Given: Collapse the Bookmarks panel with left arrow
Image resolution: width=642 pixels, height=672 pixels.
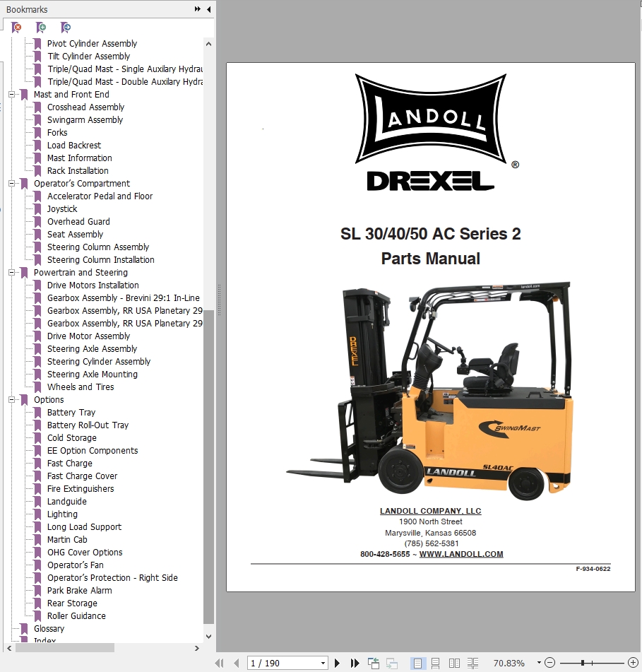Looking at the screenshot, I should pos(208,10).
